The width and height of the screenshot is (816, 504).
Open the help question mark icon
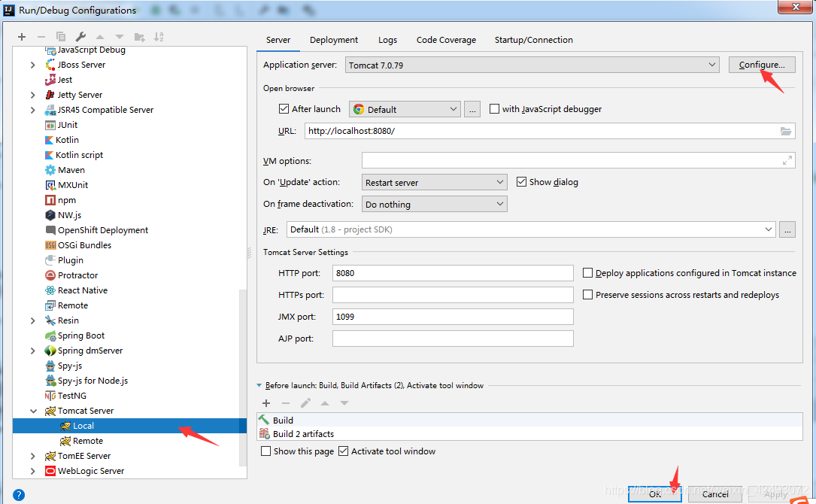[18, 495]
